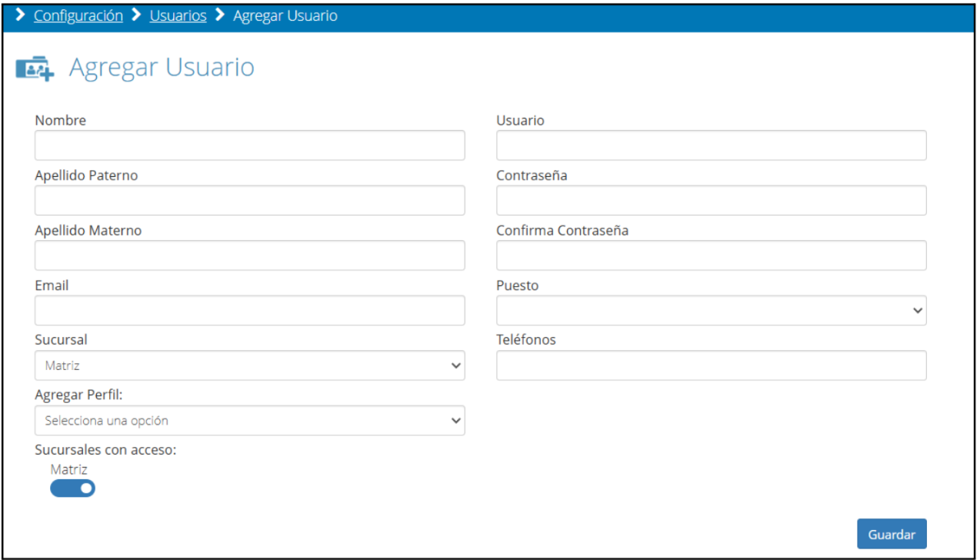977x560 pixels.
Task: Focus the Usuario input field
Action: click(x=712, y=145)
